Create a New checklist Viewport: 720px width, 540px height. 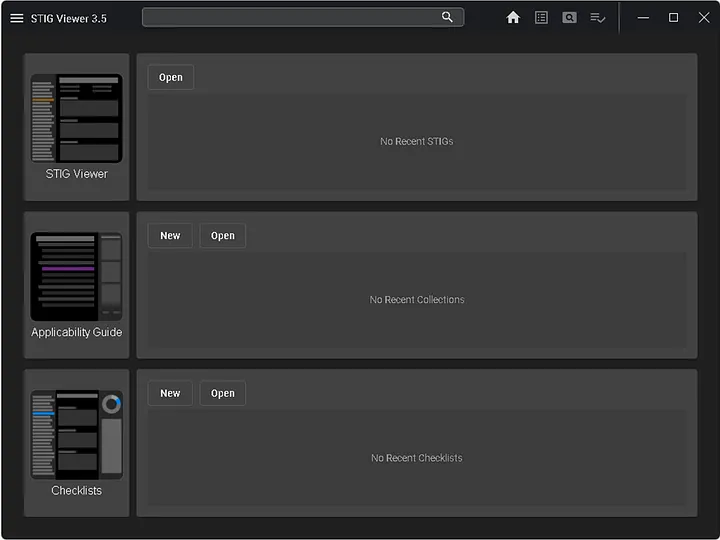click(170, 394)
